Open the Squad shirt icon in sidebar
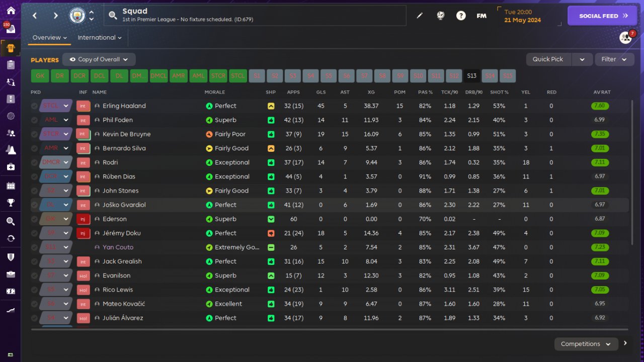This screenshot has width=644, height=362. pyautogui.click(x=11, y=48)
